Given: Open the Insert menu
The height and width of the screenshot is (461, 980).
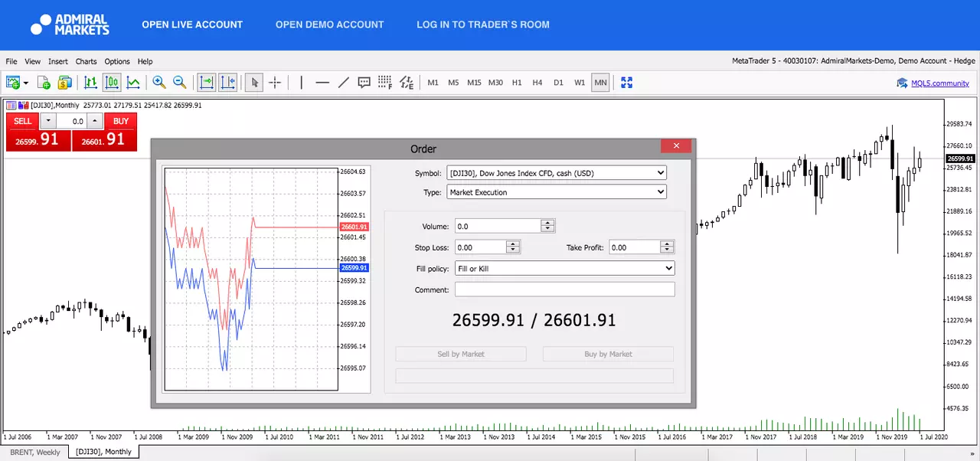Looking at the screenshot, I should click(58, 61).
